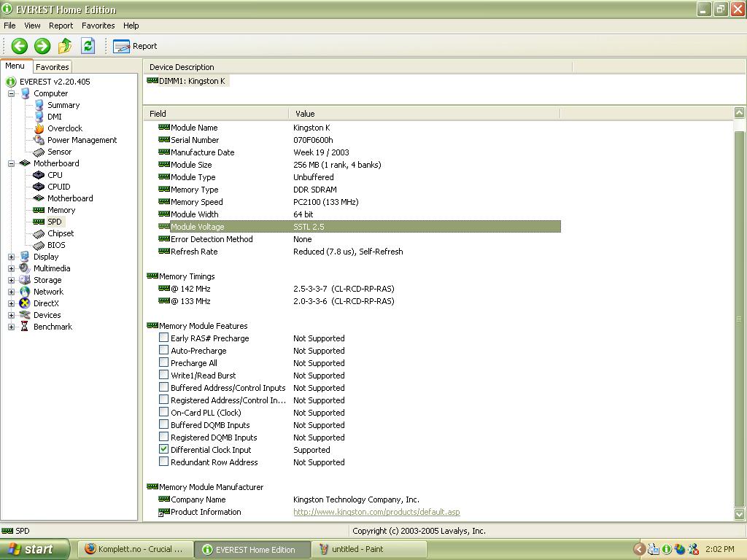Expand the Devices tree node
747x560 pixels.
12,315
